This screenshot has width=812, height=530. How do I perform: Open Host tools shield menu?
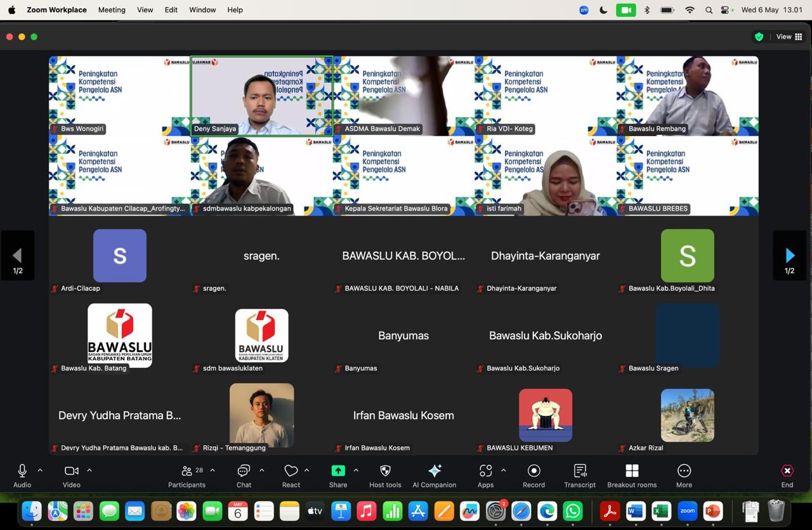click(x=385, y=475)
